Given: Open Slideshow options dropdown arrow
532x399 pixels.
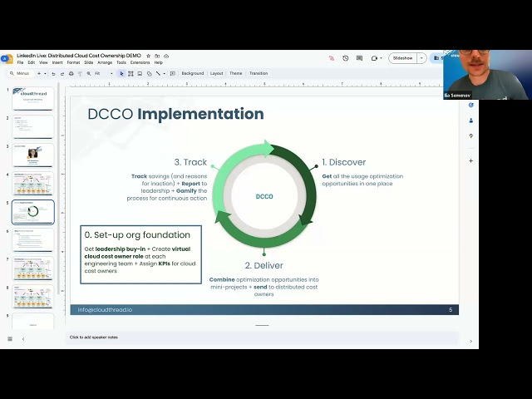Looking at the screenshot, I should tap(421, 58).
